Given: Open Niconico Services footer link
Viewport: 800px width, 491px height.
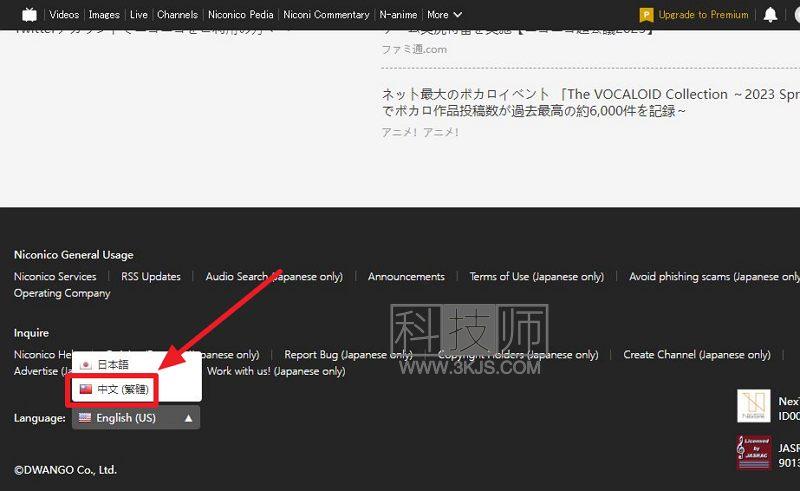Looking at the screenshot, I should coord(55,277).
